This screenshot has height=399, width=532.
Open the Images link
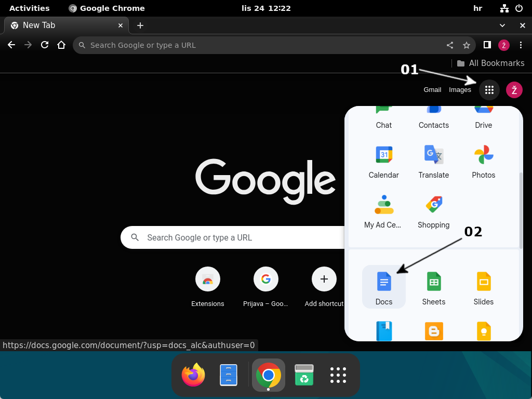pos(460,90)
